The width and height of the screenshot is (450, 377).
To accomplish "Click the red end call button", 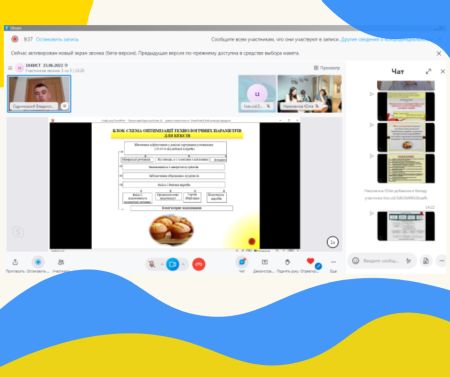I will (199, 264).
